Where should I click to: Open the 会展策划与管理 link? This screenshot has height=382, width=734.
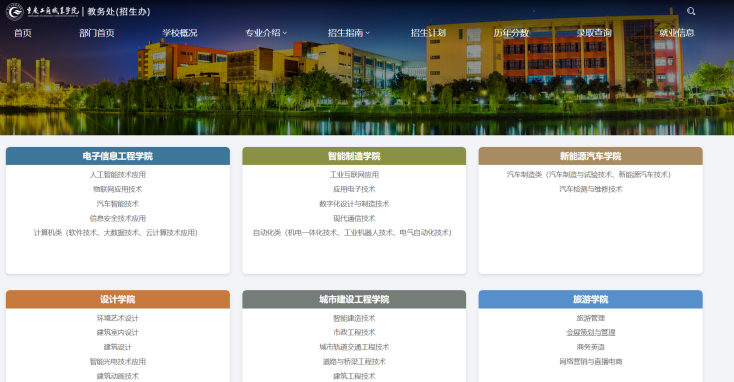[591, 332]
